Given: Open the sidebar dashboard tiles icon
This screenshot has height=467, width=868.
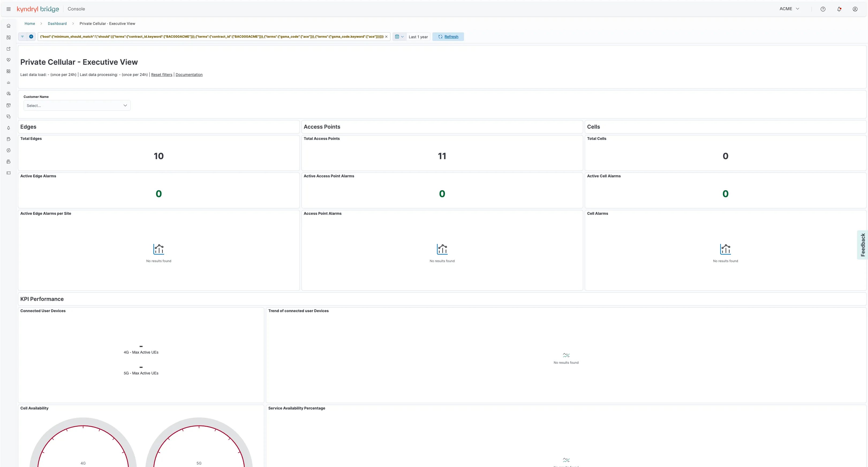Looking at the screenshot, I should click(x=8, y=37).
